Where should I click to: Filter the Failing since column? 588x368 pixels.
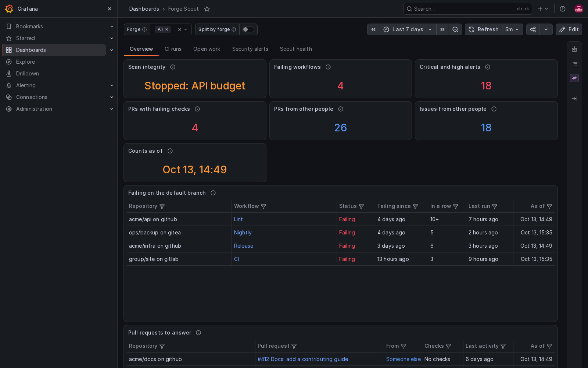[415, 206]
